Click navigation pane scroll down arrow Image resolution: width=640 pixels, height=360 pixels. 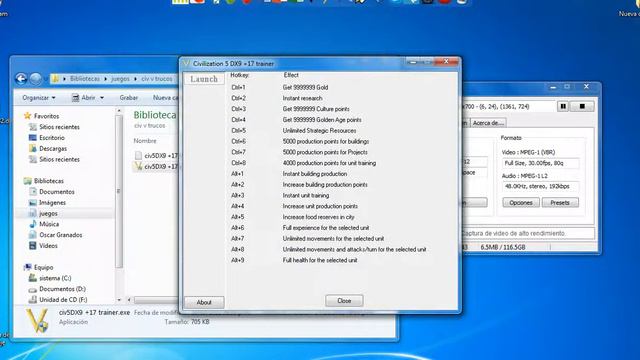(119, 300)
